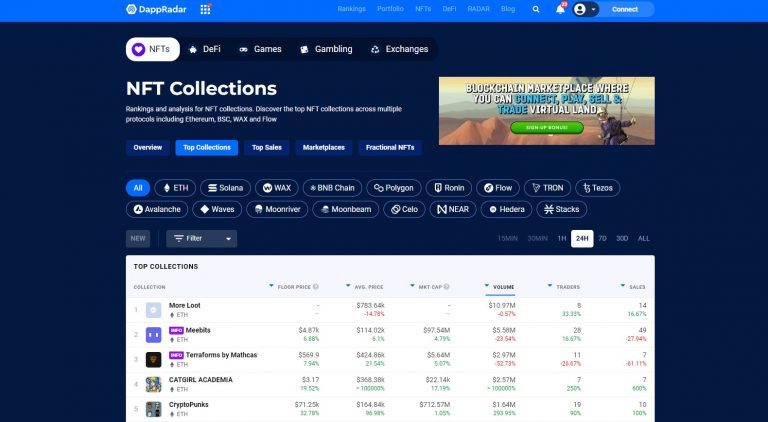
Task: Click the Sign Up Bonus banner button
Action: pyautogui.click(x=547, y=128)
